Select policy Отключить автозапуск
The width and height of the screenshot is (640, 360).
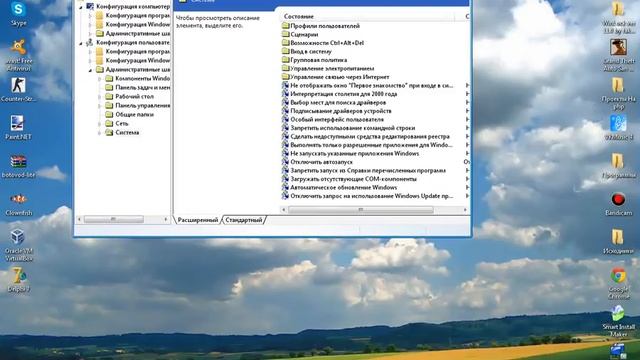317,162
